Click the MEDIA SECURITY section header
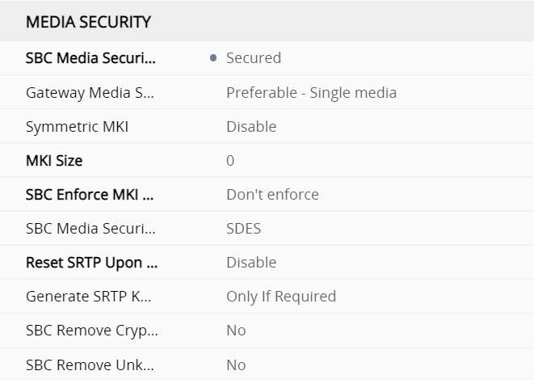This screenshot has height=392, width=534. [x=89, y=23]
